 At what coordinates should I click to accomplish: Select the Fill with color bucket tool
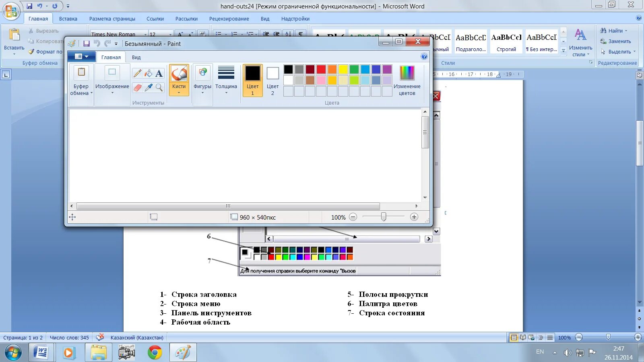[149, 73]
